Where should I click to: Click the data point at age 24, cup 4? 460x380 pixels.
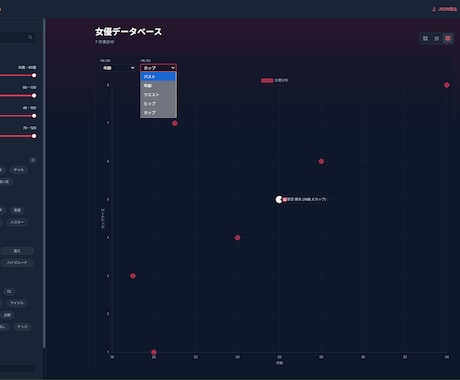coord(237,238)
